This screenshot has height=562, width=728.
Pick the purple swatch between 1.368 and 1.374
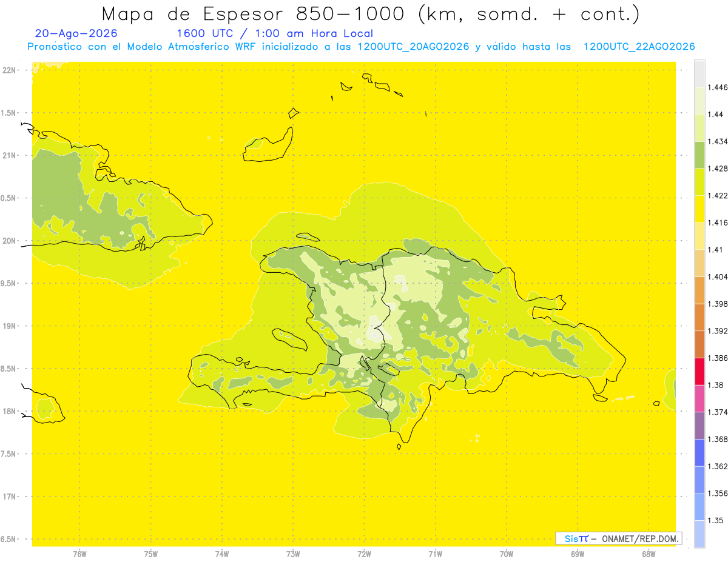click(699, 425)
